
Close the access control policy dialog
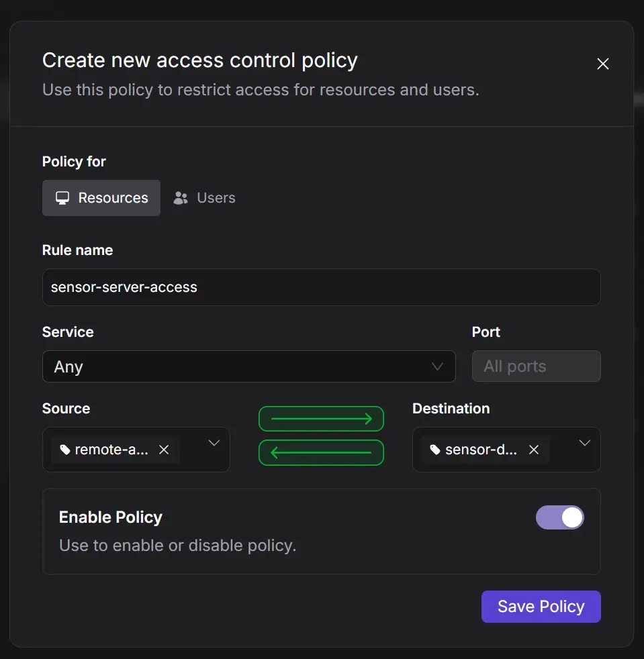point(603,64)
